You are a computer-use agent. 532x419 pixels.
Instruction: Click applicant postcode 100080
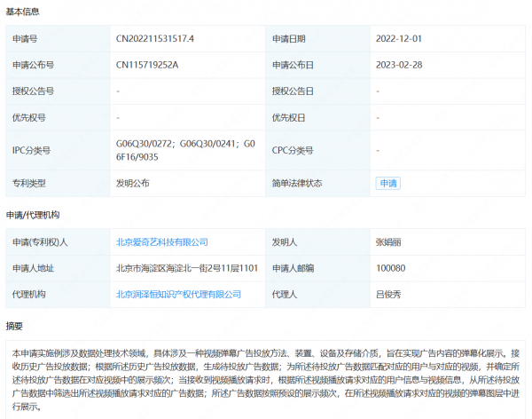(390, 268)
